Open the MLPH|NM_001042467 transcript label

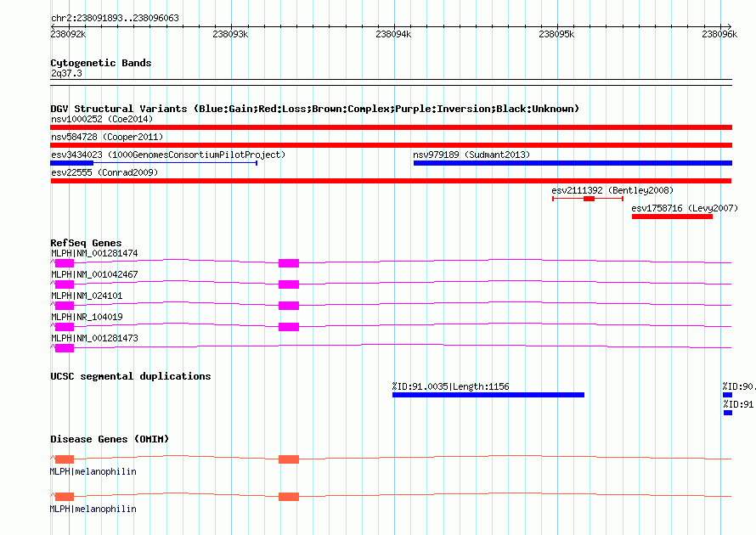click(94, 274)
